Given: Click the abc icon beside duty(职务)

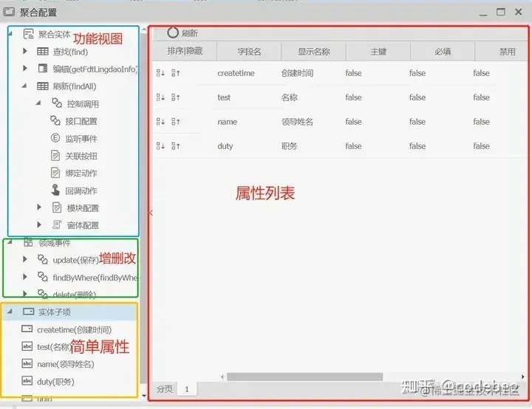Looking at the screenshot, I should pyautogui.click(x=27, y=381).
